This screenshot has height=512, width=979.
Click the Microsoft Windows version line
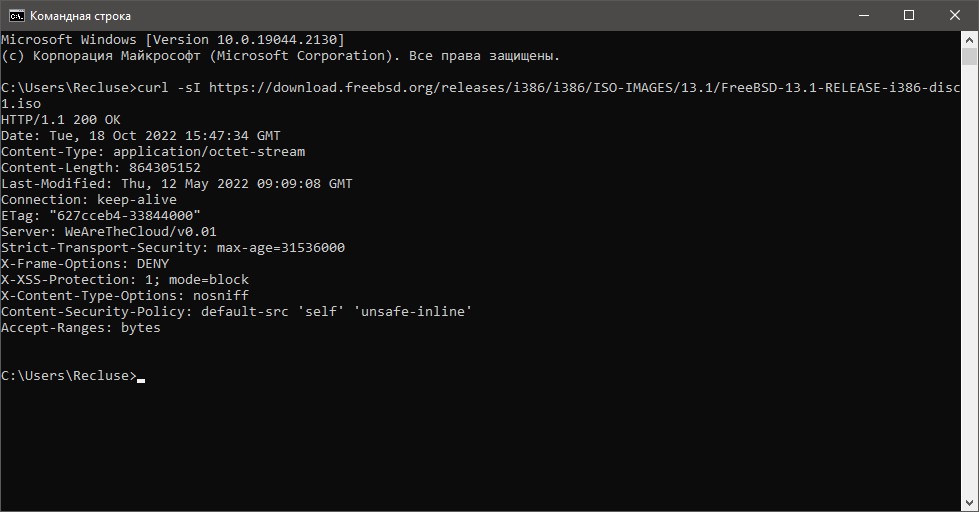pyautogui.click(x=173, y=40)
